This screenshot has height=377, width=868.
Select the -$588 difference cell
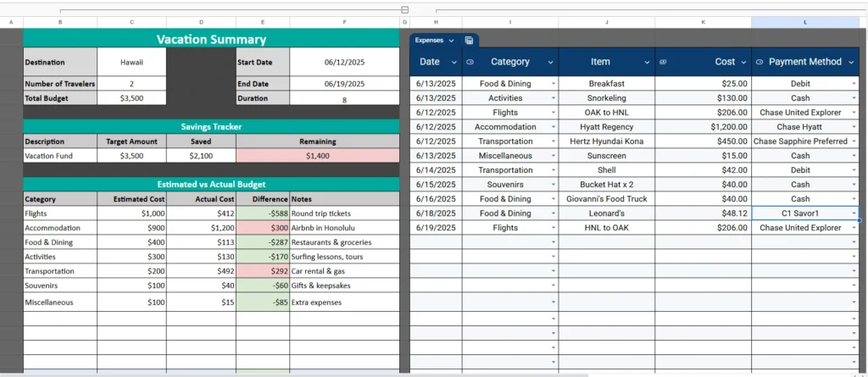click(263, 213)
